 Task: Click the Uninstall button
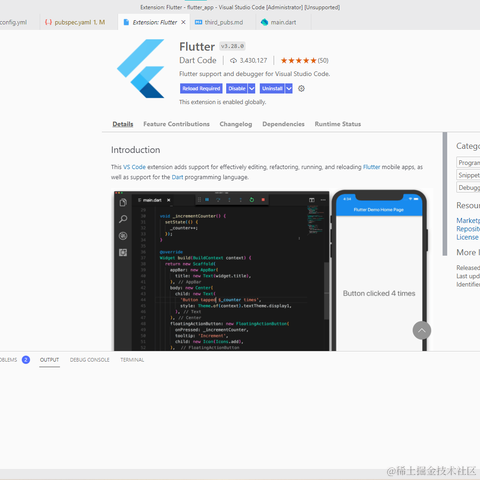272,88
